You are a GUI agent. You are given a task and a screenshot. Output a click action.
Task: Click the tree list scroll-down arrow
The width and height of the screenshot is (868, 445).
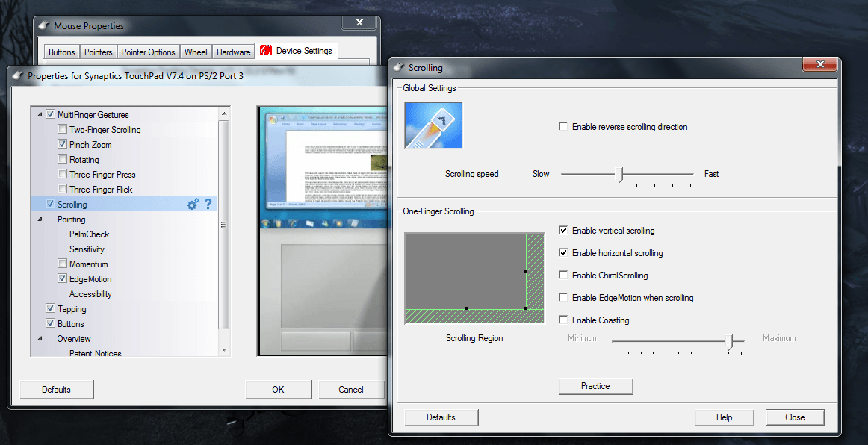(x=223, y=349)
